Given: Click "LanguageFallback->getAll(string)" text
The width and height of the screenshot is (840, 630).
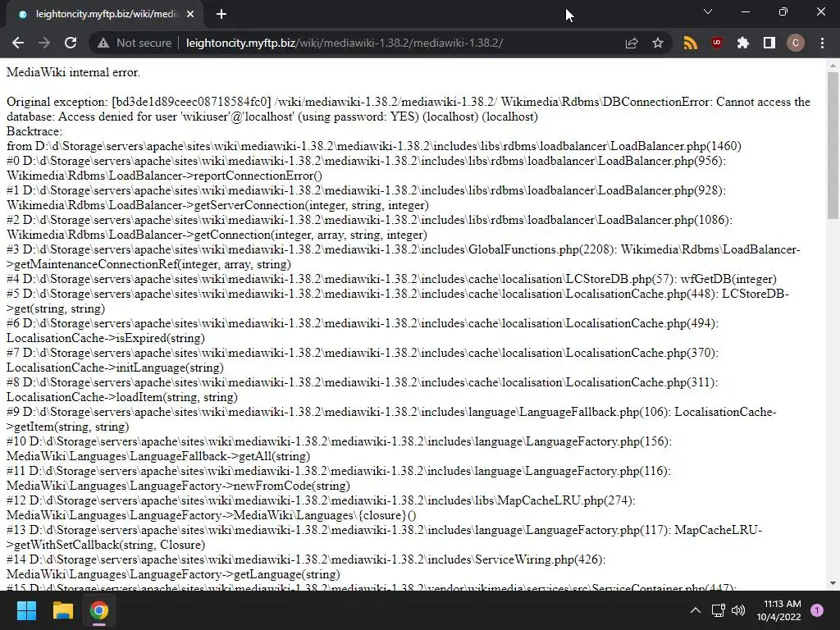Looking at the screenshot, I should click(220, 456).
